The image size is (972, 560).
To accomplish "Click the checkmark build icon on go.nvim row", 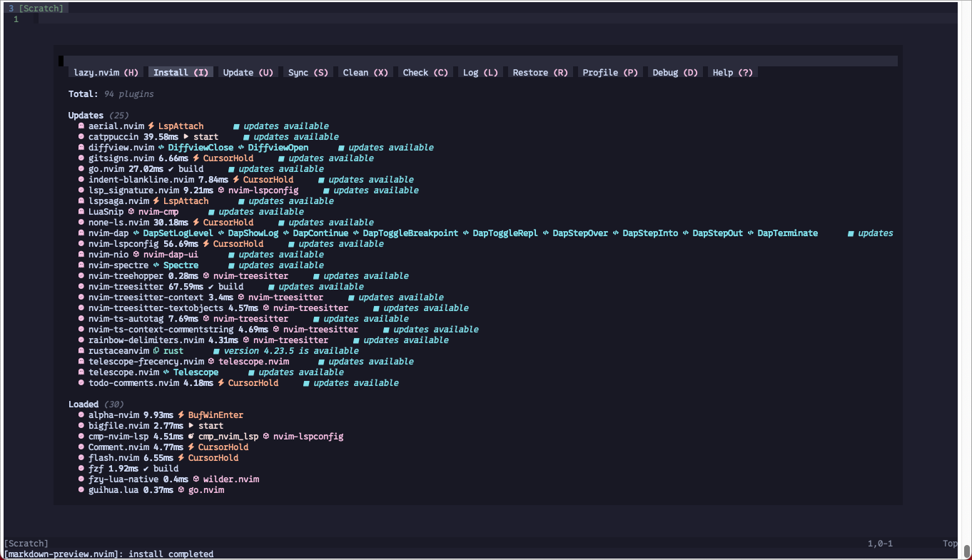I will [171, 169].
